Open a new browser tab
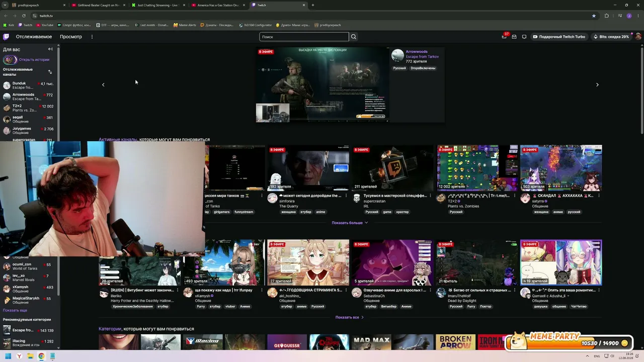Image resolution: width=644 pixels, height=362 pixels. coord(312,5)
